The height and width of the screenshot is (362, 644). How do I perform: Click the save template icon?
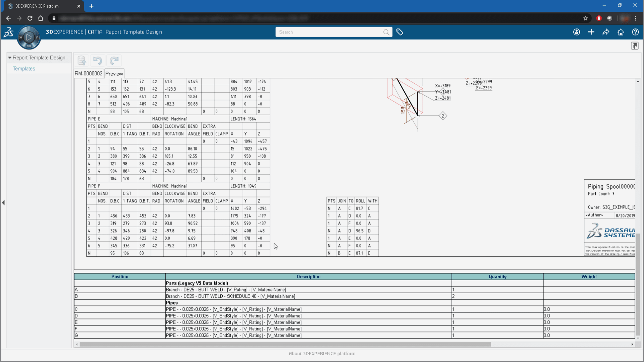pyautogui.click(x=82, y=60)
